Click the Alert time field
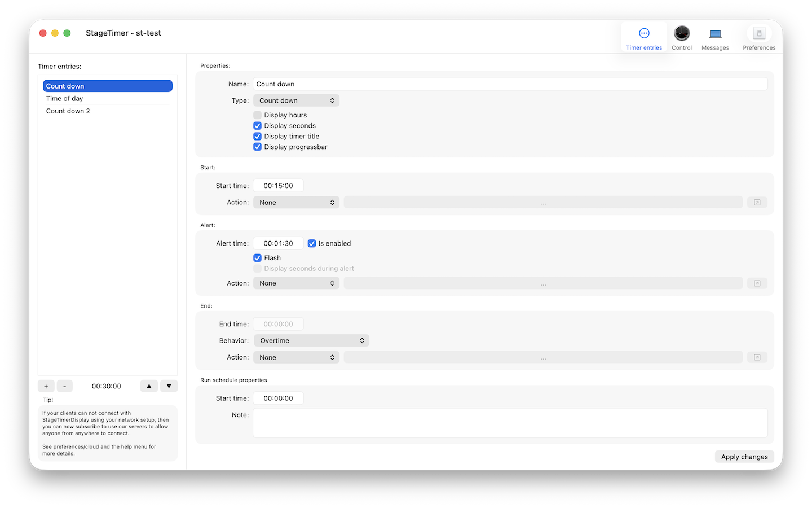 tap(278, 243)
